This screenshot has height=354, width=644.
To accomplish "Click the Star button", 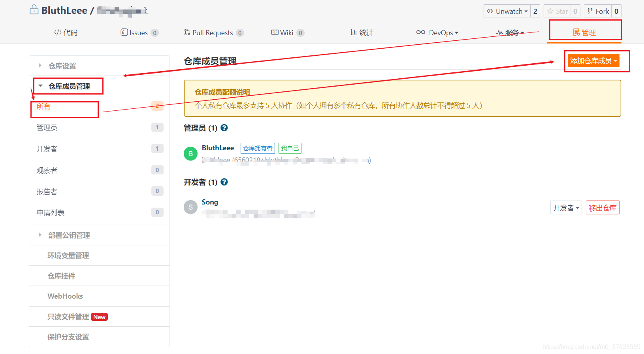I will (x=557, y=11).
